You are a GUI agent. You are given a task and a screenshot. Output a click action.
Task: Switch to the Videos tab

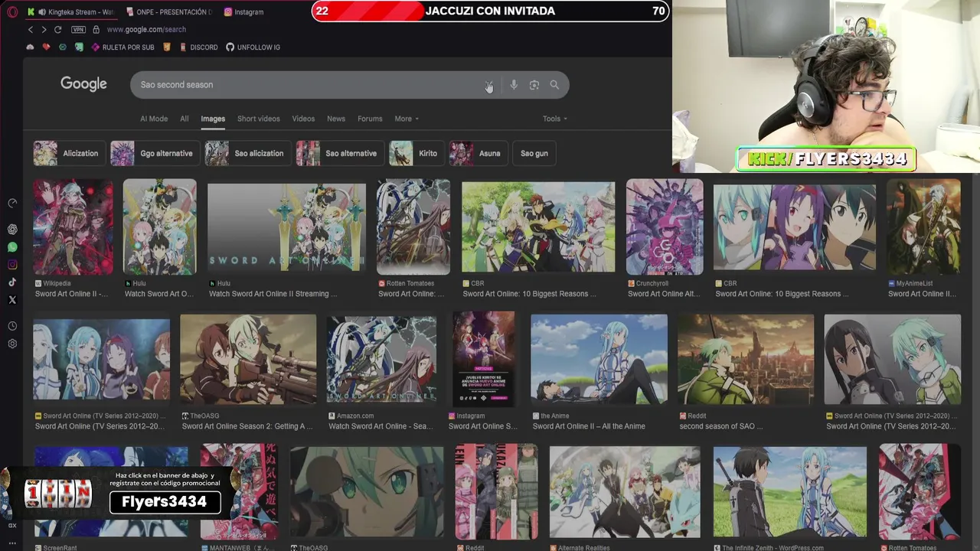click(x=303, y=119)
